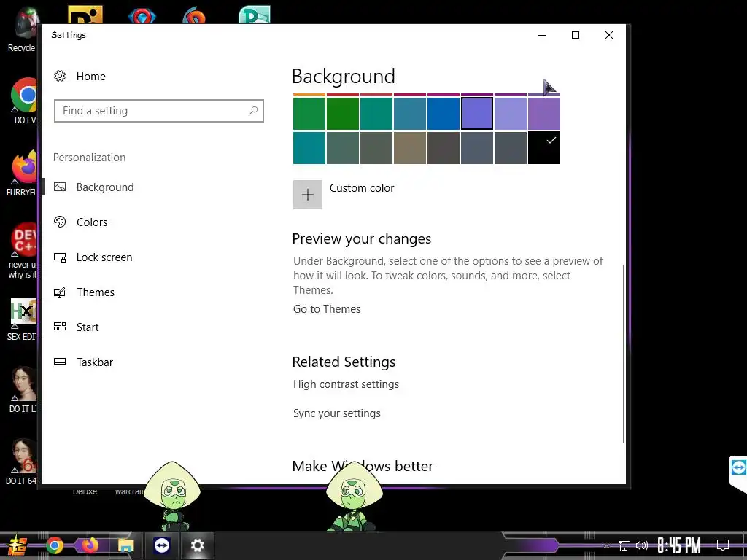The image size is (747, 560).
Task: Add a custom color with plus button
Action: (x=308, y=194)
